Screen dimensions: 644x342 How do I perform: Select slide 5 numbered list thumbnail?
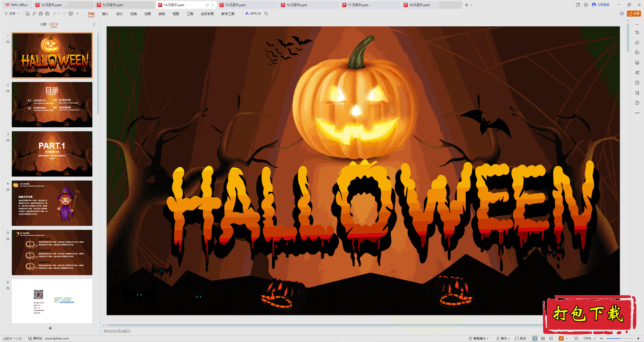click(52, 252)
